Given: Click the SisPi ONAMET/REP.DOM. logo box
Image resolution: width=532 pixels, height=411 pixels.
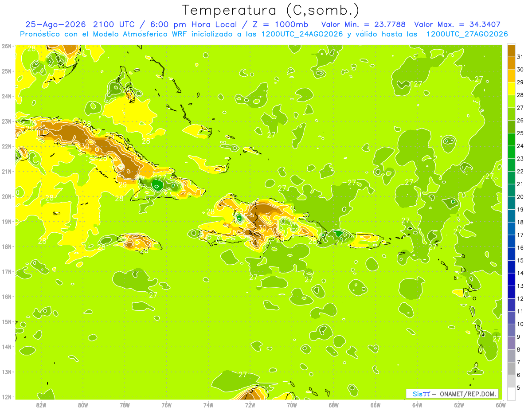Looking at the screenshot, I should pos(452,394).
